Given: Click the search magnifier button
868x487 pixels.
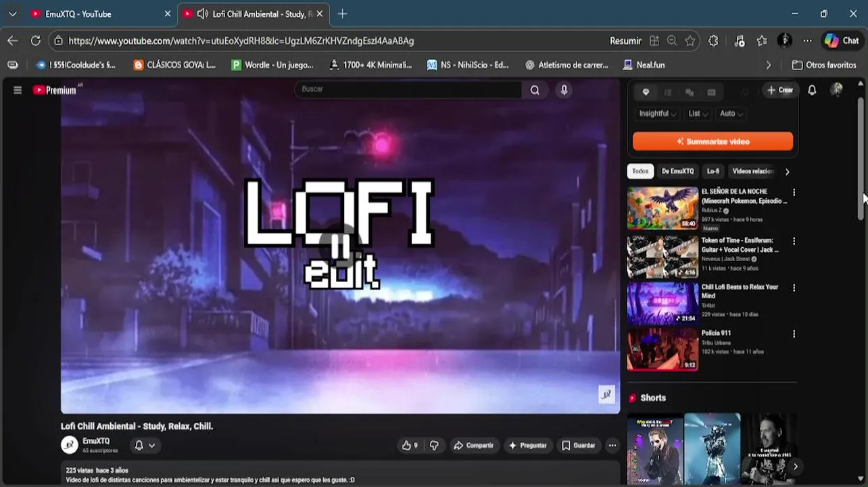Looking at the screenshot, I should coord(535,90).
